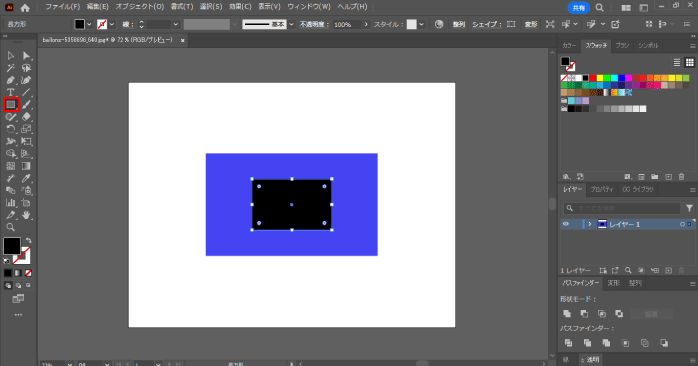
Task: Select the Selection tool arrow
Action: point(11,56)
